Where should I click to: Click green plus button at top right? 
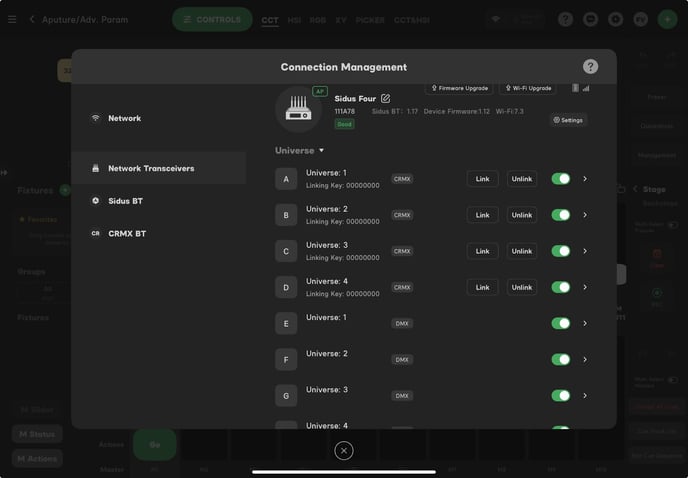(x=667, y=20)
